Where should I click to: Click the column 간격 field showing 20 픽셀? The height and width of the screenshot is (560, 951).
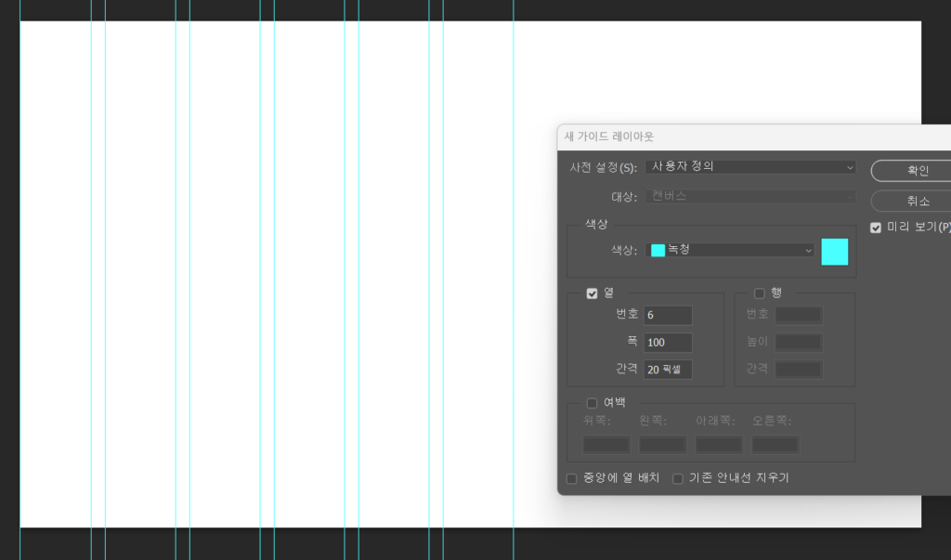[x=668, y=370]
